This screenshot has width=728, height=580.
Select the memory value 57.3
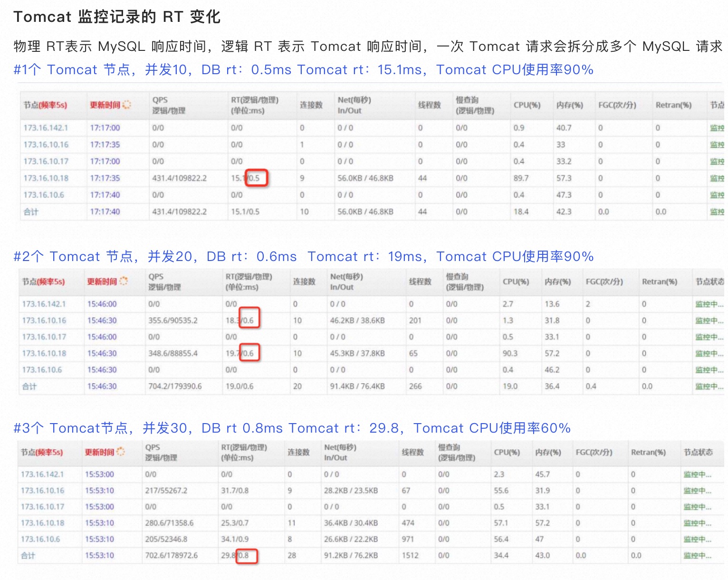564,178
